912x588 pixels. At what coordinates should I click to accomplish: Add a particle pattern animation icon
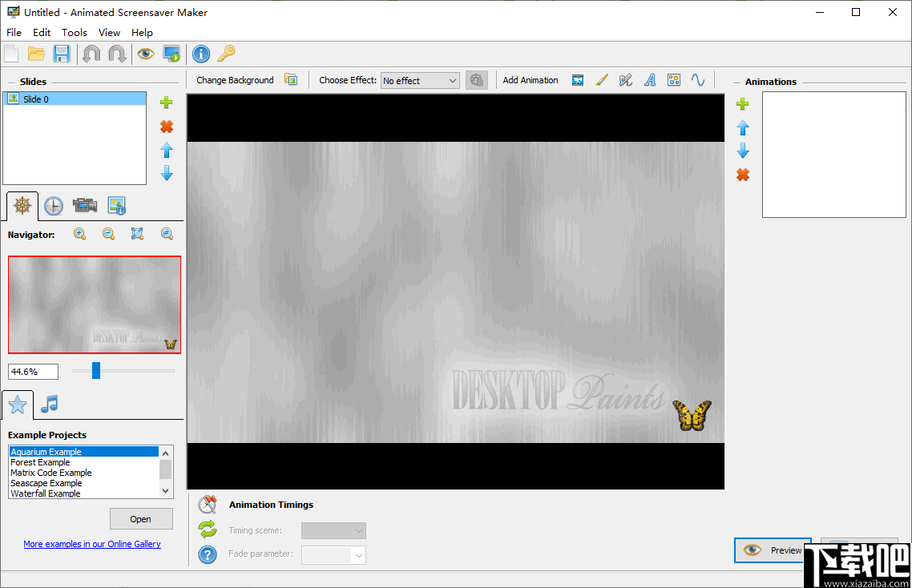[673, 80]
